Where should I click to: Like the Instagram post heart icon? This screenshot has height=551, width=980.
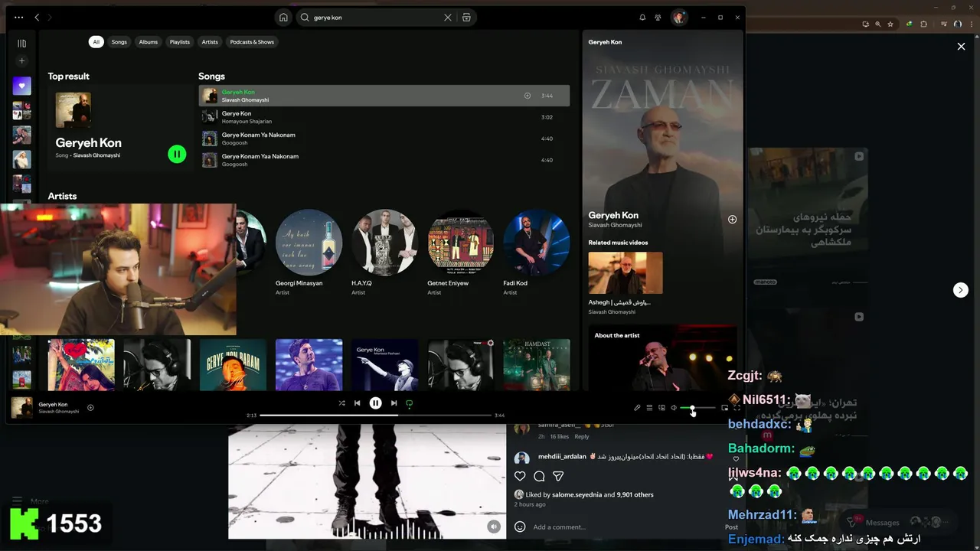(x=520, y=476)
